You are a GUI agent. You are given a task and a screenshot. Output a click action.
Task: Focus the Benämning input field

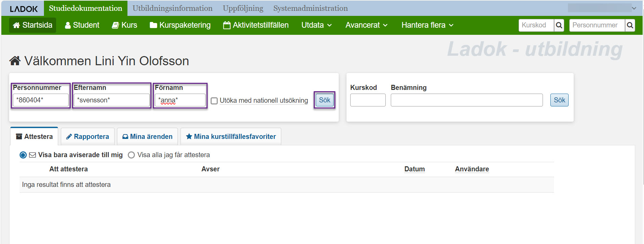pos(467,100)
